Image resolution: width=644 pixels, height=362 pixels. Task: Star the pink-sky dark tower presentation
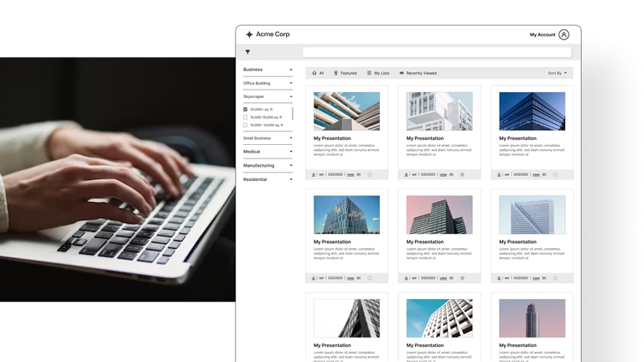(463, 278)
